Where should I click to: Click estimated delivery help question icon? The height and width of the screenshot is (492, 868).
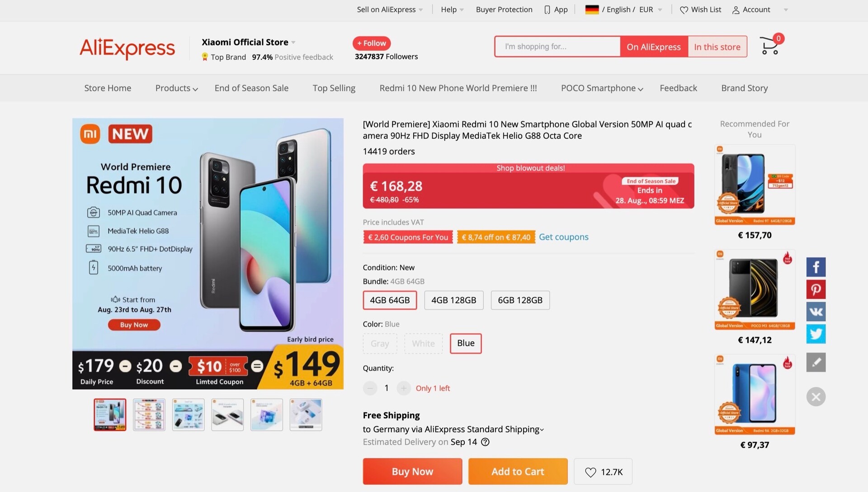[485, 442]
